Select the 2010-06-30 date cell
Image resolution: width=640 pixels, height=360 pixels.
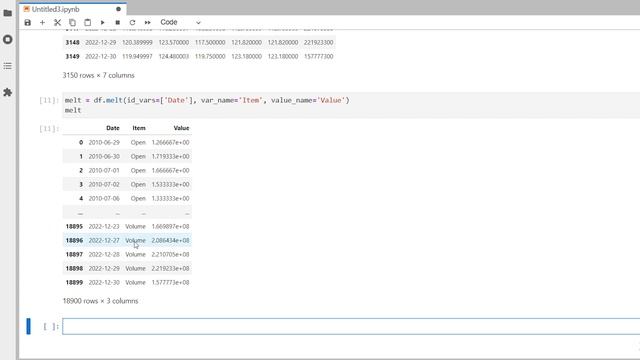coord(104,156)
